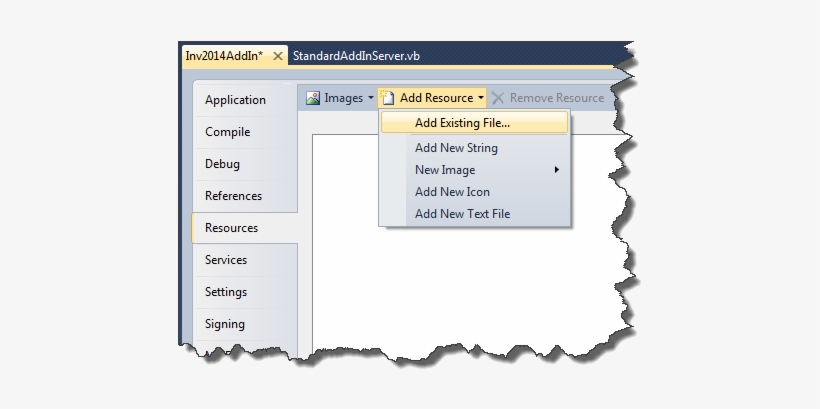Viewport: 820px width, 409px height.
Task: Select Add New String menu entry
Action: tap(456, 148)
